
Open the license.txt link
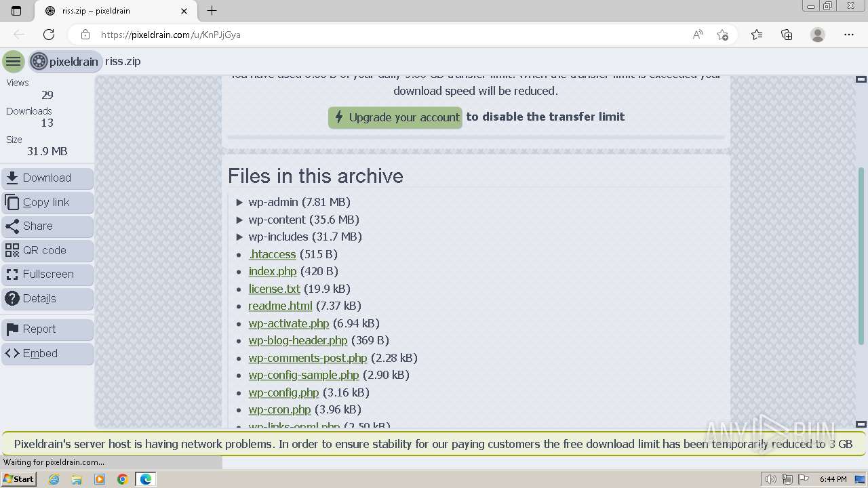coord(274,289)
